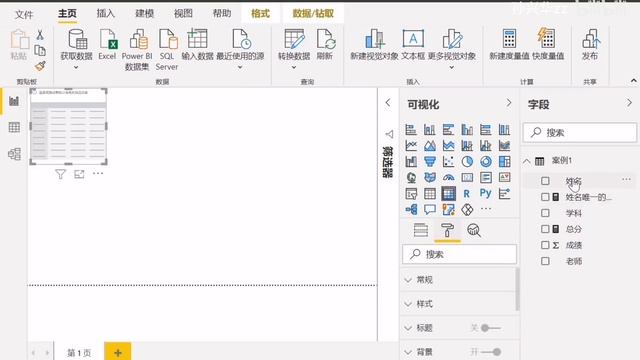640x360 pixels.
Task: Switch to the 建模 ribbon tab
Action: [x=144, y=13]
